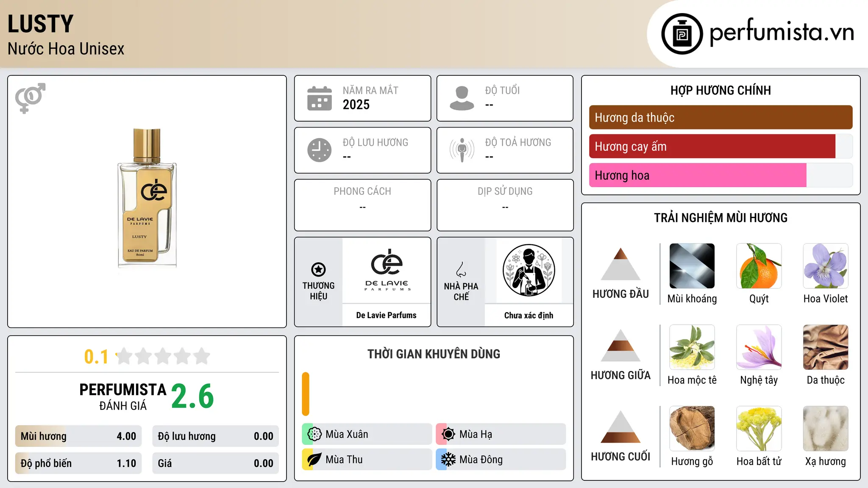Click the sun icon for Mùa Hạ
This screenshot has width=868, height=488.
pyautogui.click(x=448, y=434)
